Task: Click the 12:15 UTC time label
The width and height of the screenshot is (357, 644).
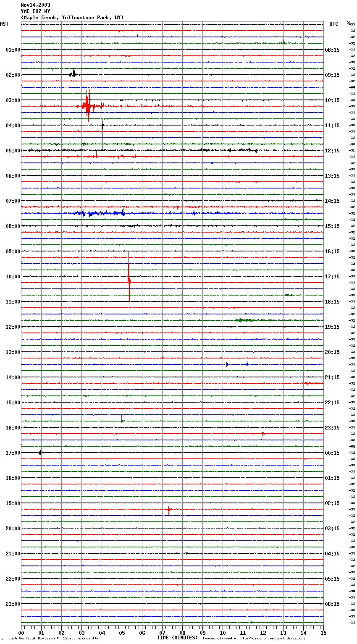Action: [x=332, y=151]
